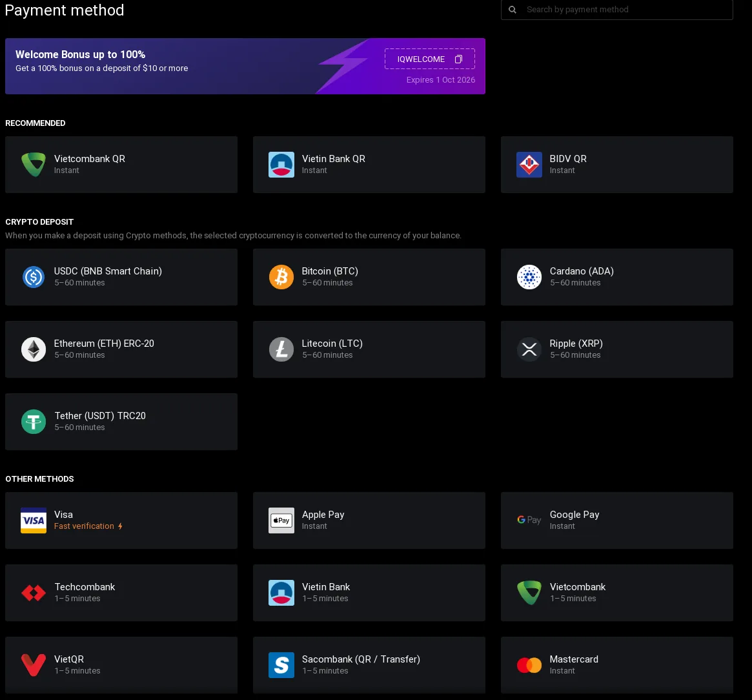This screenshot has height=700, width=752.
Task: Click the BIDV QR diamond logo
Action: [x=529, y=165]
